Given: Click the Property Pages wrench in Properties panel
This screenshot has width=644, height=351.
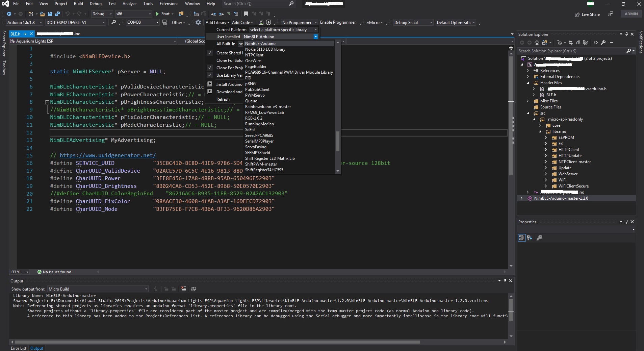Looking at the screenshot, I should click(x=539, y=238).
